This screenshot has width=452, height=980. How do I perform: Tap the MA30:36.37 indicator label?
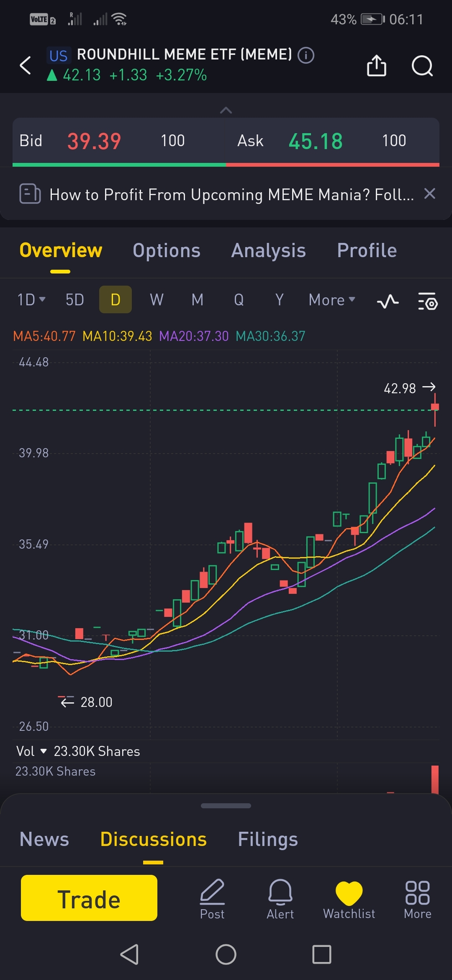(270, 336)
